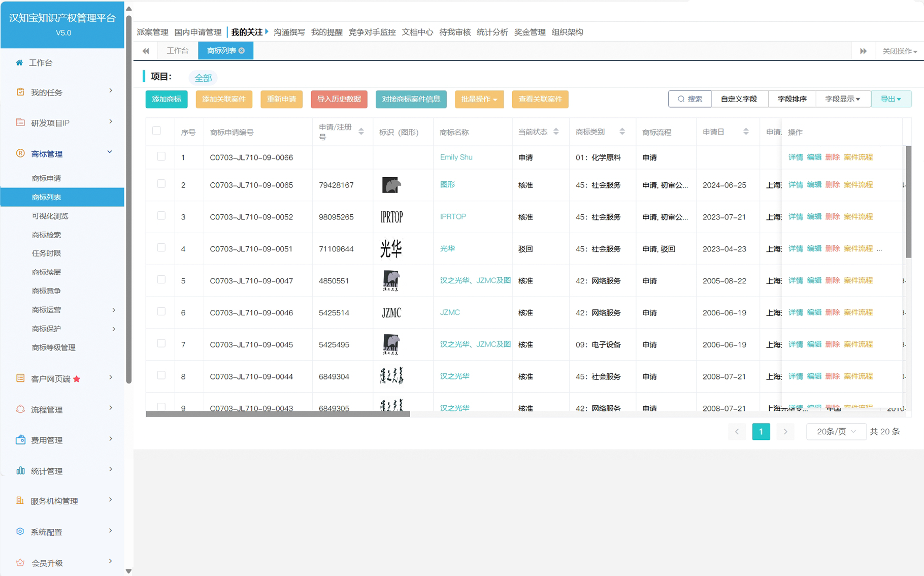The width and height of the screenshot is (924, 576).
Task: Click the 统计管理 bar chart icon
Action: (x=20, y=471)
